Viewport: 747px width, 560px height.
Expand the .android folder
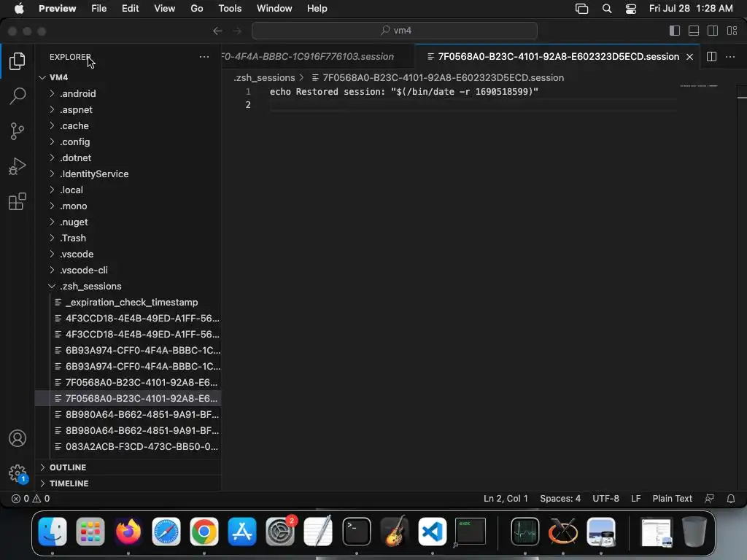tap(52, 93)
